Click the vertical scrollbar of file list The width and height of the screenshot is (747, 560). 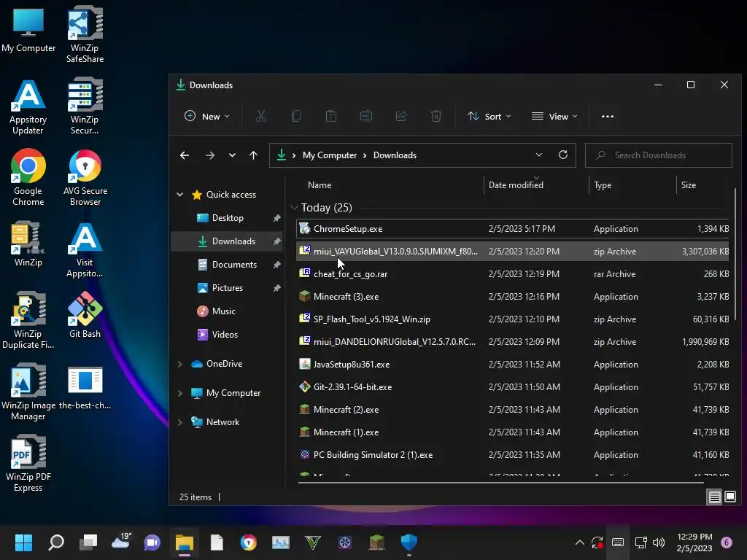(x=735, y=254)
